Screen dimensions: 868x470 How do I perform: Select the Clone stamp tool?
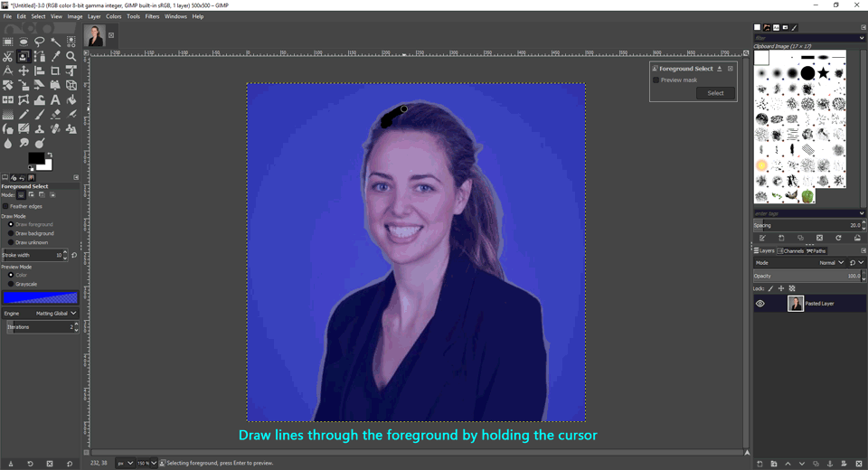click(39, 129)
